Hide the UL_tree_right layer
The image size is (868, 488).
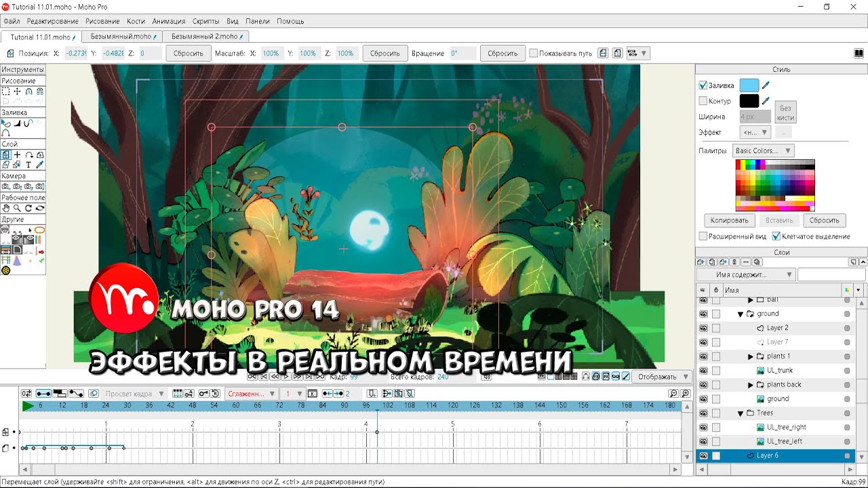click(703, 428)
